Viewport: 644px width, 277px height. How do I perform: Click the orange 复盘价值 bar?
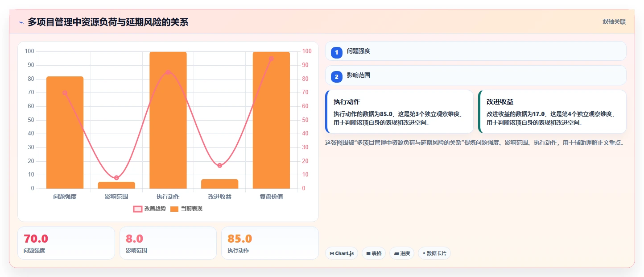271,120
